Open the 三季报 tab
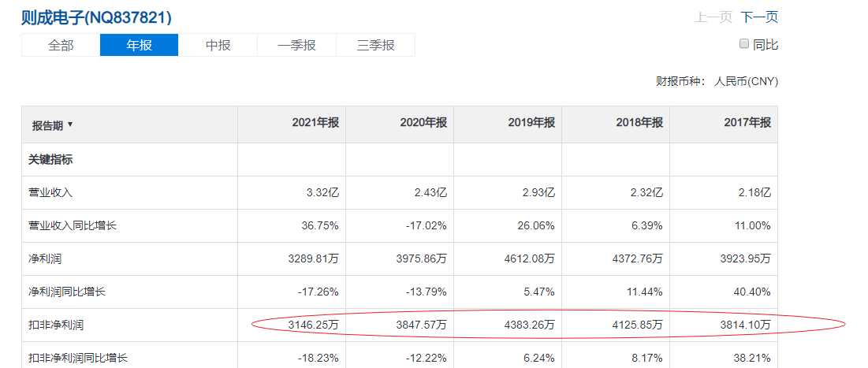Image resolution: width=868 pixels, height=368 pixels. [376, 46]
